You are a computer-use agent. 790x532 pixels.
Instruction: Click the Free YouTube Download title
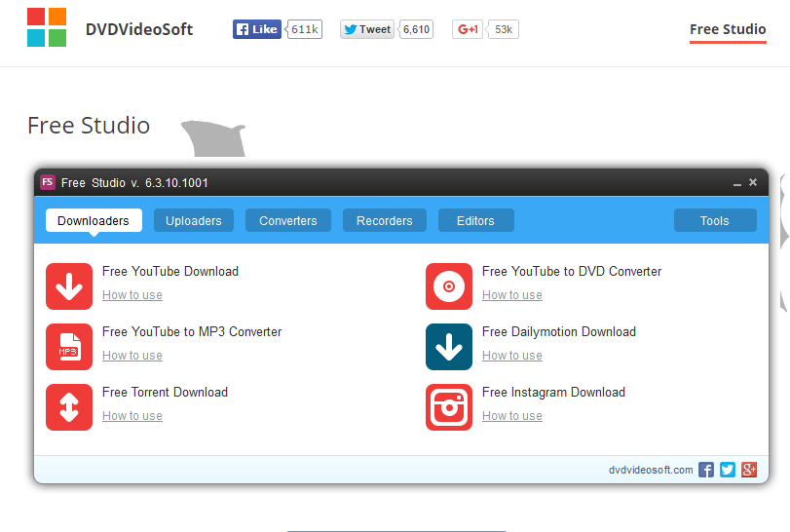click(x=170, y=271)
